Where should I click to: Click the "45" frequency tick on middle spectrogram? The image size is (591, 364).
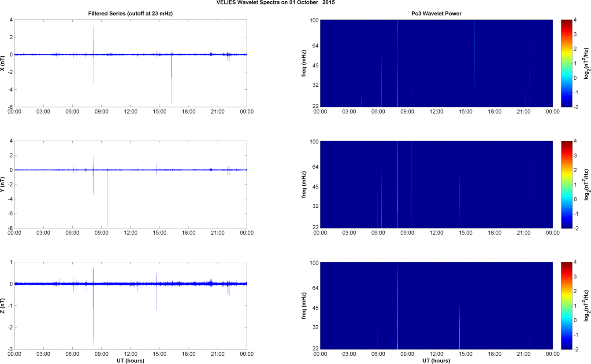[x=316, y=187]
